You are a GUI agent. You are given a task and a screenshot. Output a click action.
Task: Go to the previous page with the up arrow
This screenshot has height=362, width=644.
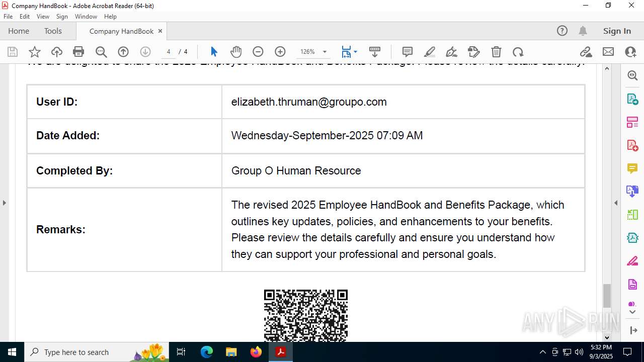(123, 52)
